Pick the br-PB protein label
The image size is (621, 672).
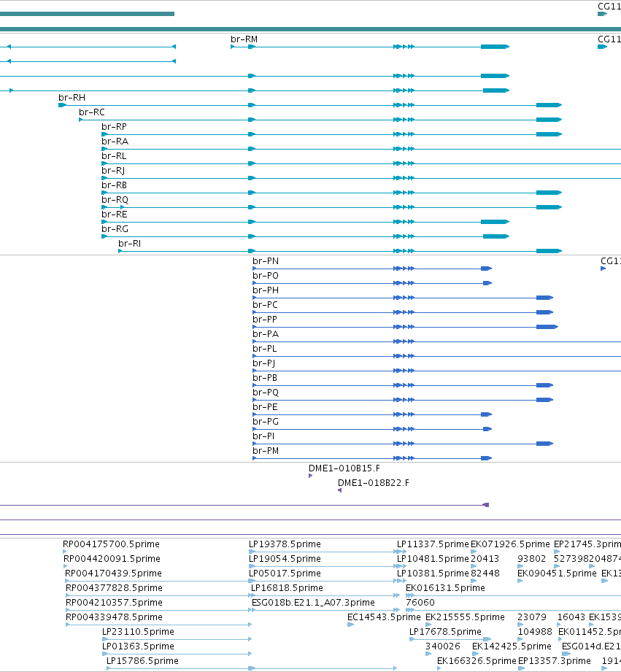[x=265, y=377]
